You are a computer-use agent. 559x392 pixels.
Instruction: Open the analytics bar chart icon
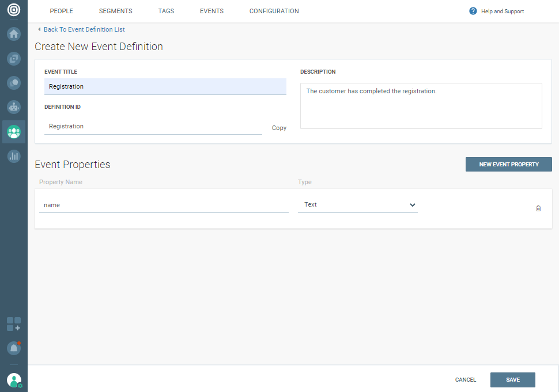(x=14, y=156)
